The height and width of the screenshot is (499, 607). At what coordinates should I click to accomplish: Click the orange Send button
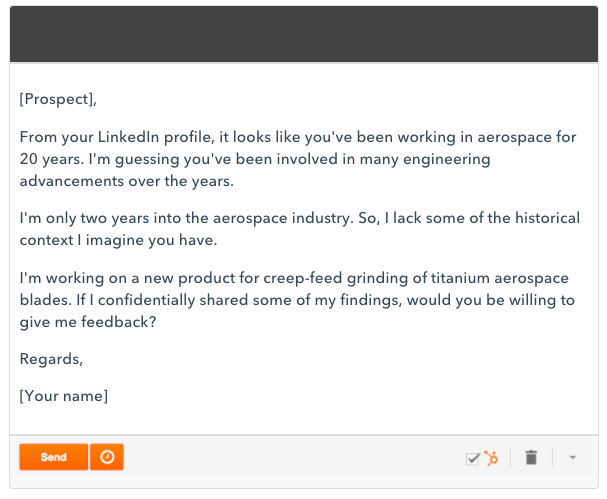point(54,457)
